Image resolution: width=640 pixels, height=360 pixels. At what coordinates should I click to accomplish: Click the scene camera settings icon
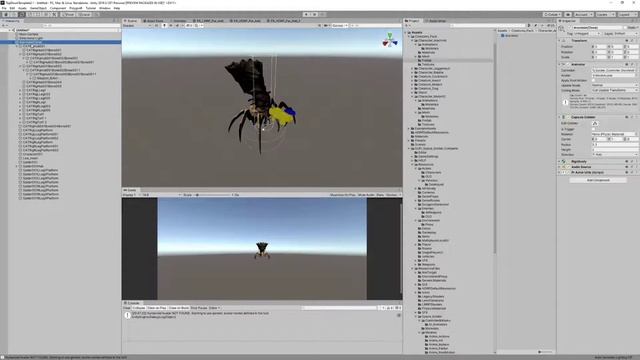(x=326, y=26)
